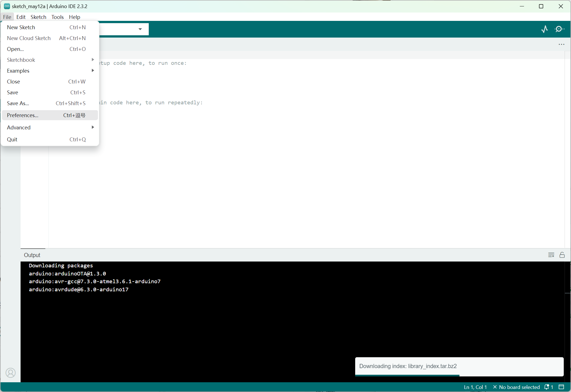Select Quit in the File menu
Image resolution: width=571 pixels, height=392 pixels.
pyautogui.click(x=50, y=139)
